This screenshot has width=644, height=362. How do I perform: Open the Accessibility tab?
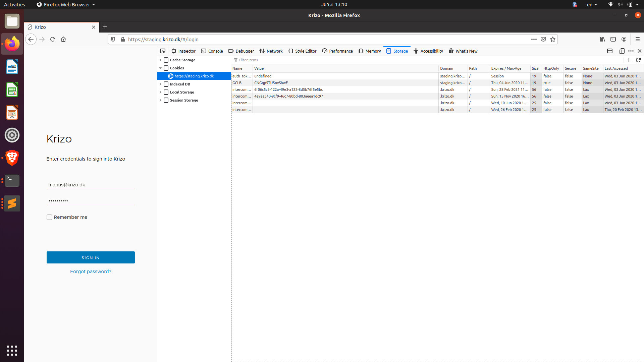click(x=428, y=51)
